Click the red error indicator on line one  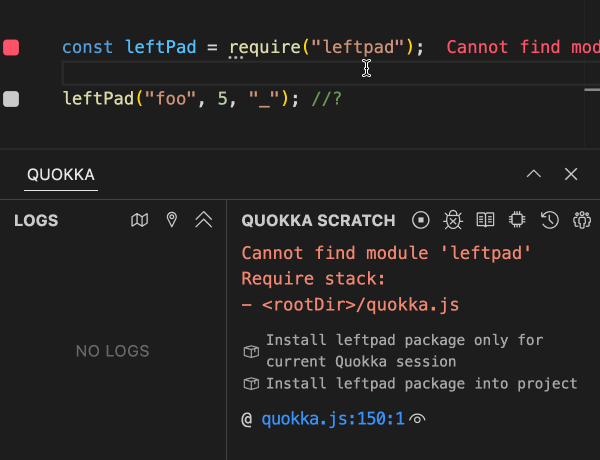(11, 47)
